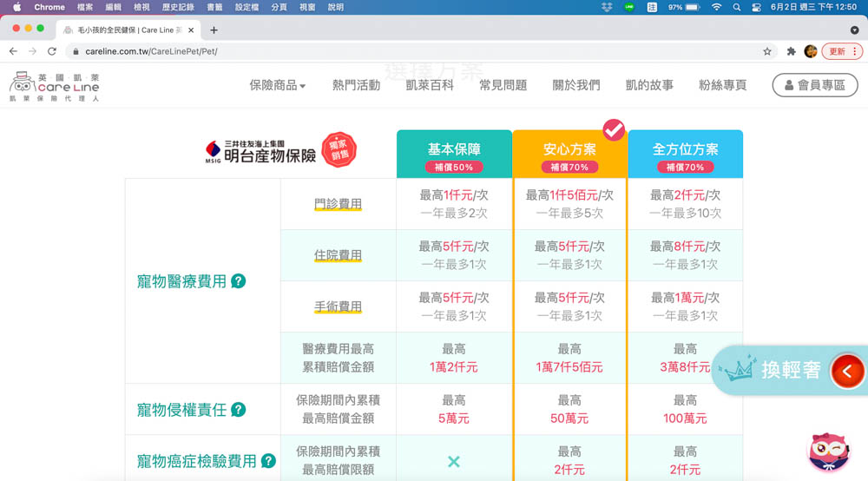Select 基本保障 plan header
The width and height of the screenshot is (868, 481).
pyautogui.click(x=454, y=154)
